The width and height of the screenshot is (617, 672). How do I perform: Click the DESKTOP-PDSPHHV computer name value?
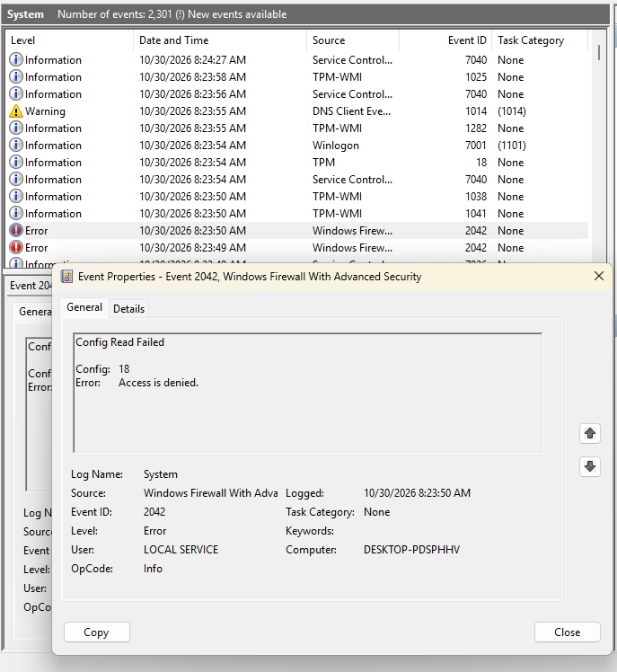[411, 550]
